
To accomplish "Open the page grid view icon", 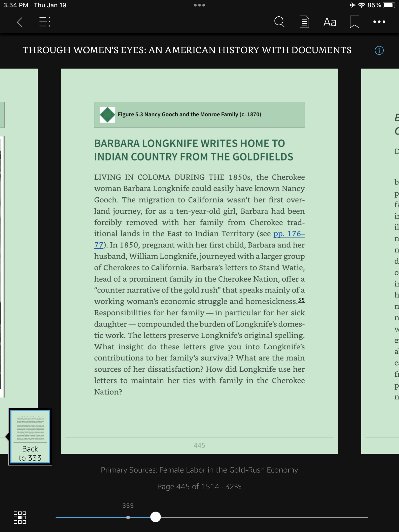I will coord(20,517).
